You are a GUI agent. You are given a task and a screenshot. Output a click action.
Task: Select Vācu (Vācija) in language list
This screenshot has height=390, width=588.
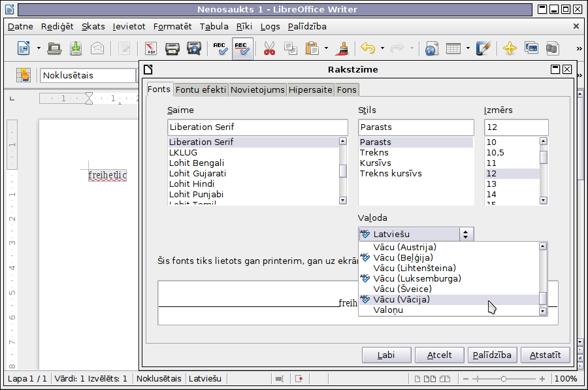tap(449, 300)
